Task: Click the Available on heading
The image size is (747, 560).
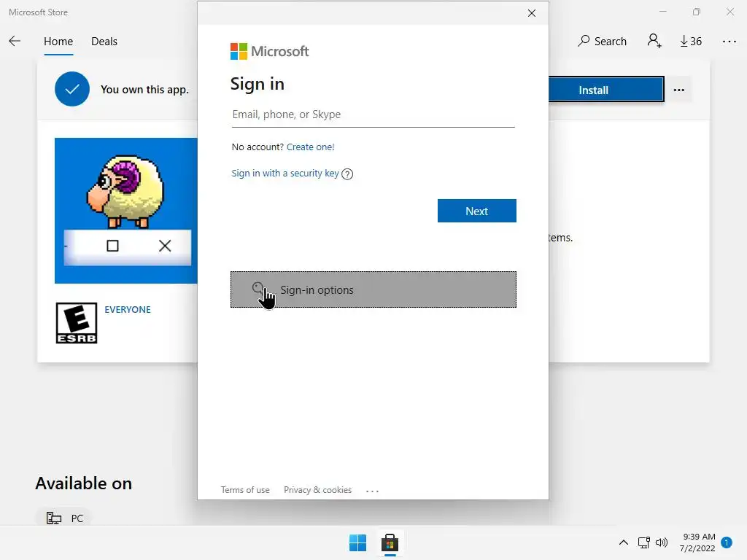Action: coord(83,483)
